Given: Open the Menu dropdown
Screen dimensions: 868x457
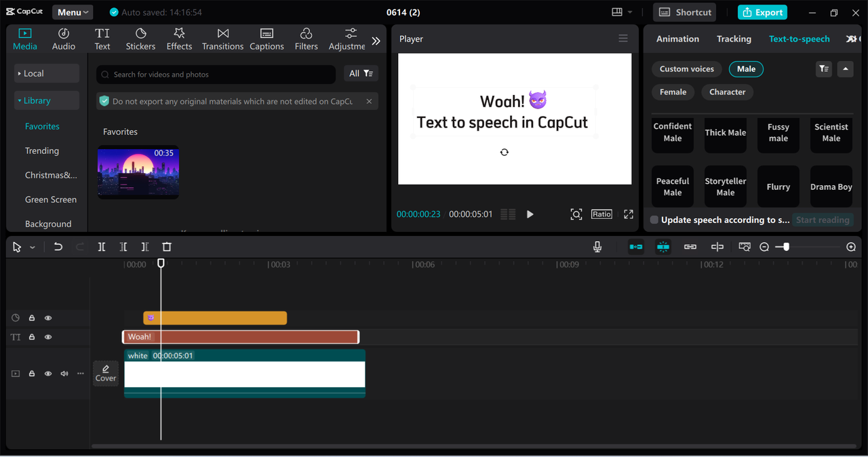Looking at the screenshot, I should click(73, 12).
